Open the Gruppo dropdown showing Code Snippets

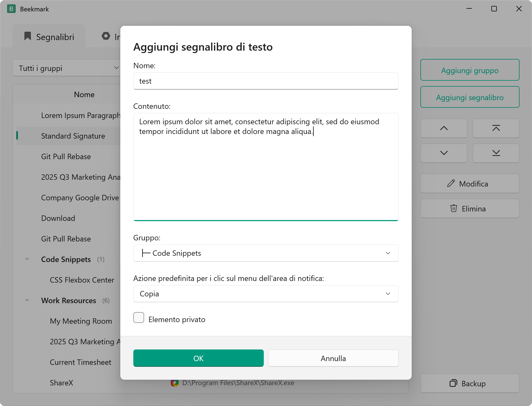point(266,253)
